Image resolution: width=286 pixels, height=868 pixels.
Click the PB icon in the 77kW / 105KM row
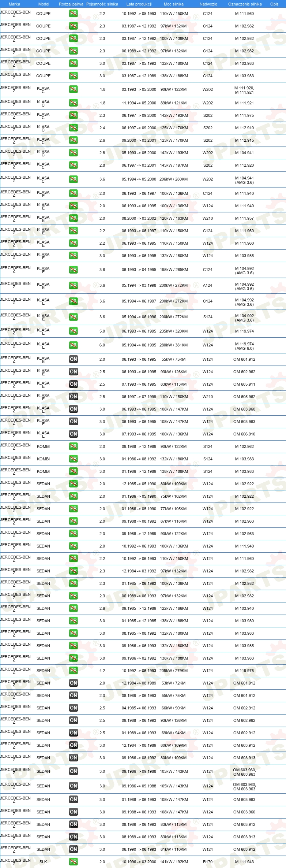click(74, 509)
